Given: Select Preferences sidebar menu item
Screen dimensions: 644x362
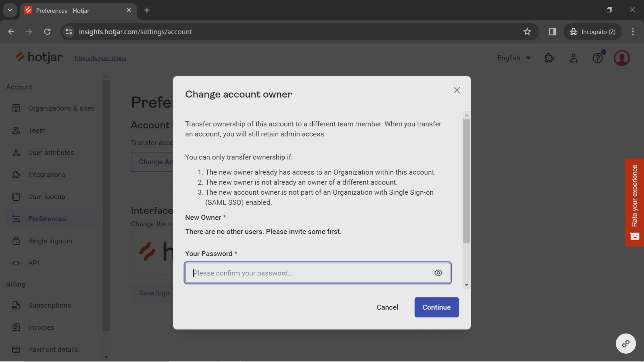Looking at the screenshot, I should point(47,219).
